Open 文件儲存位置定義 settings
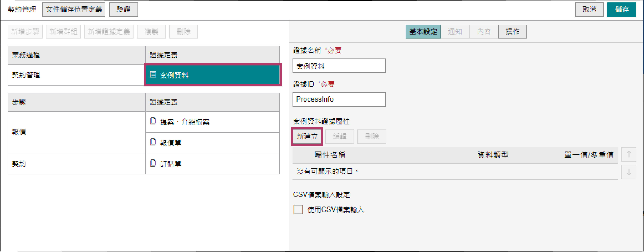Screen dimensions: 644x252 [x=74, y=10]
